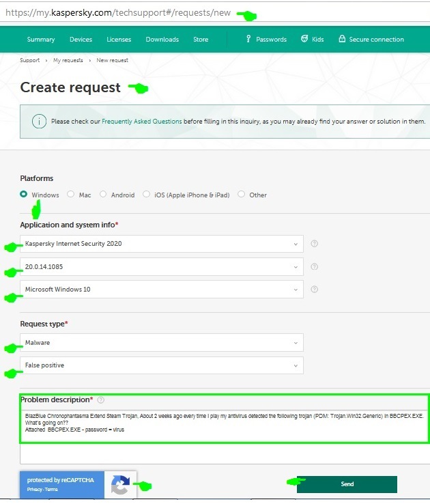The width and height of the screenshot is (430, 504).
Task: Open the reCAPTCHA Terms link
Action: (51, 489)
